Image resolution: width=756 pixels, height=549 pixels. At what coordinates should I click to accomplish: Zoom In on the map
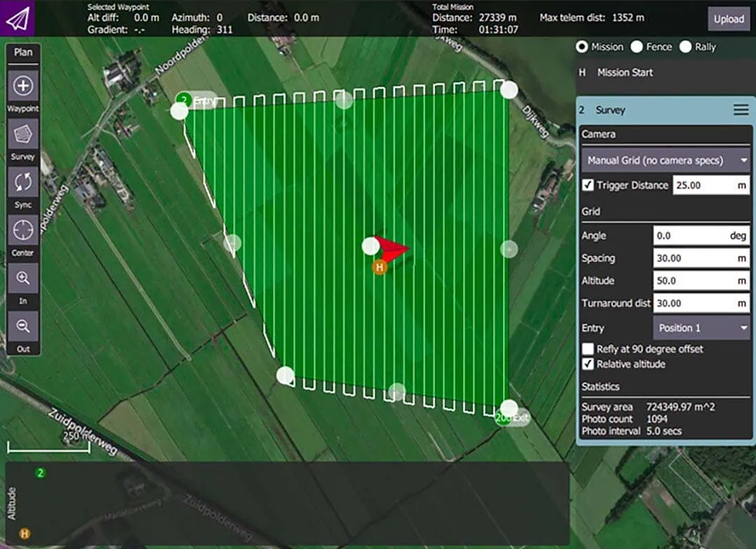pyautogui.click(x=22, y=278)
